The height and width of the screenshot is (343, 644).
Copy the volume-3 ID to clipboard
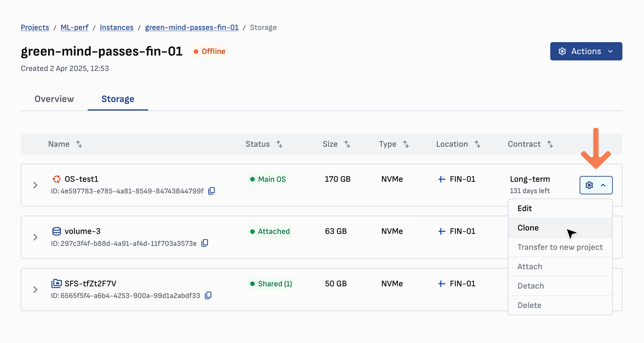coord(205,243)
